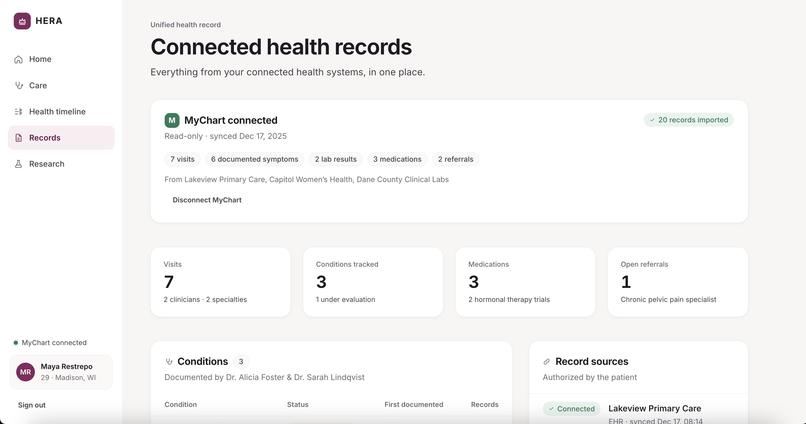
Task: Click the 2 hormonal therapy trials text
Action: coord(509,300)
